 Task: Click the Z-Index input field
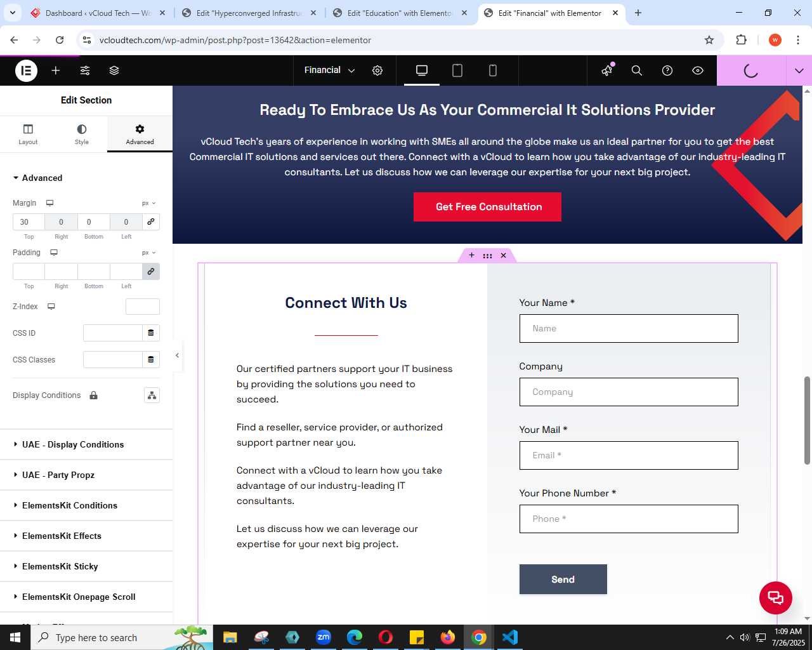tap(143, 307)
